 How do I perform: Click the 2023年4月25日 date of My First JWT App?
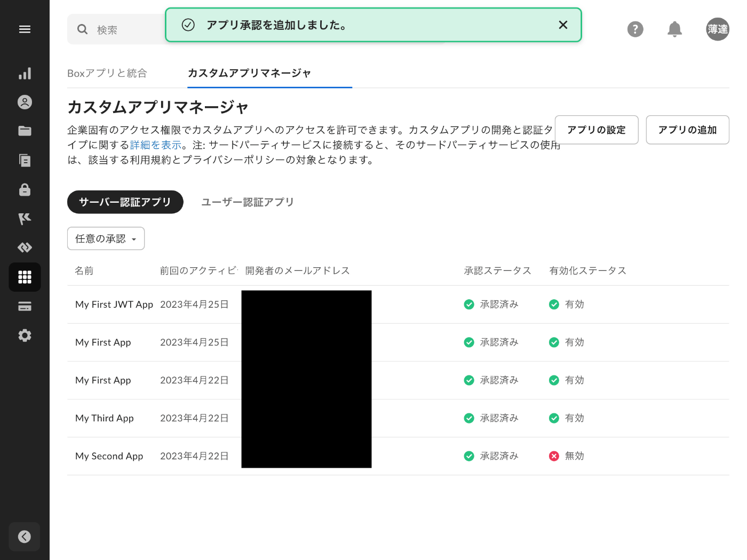click(x=195, y=305)
